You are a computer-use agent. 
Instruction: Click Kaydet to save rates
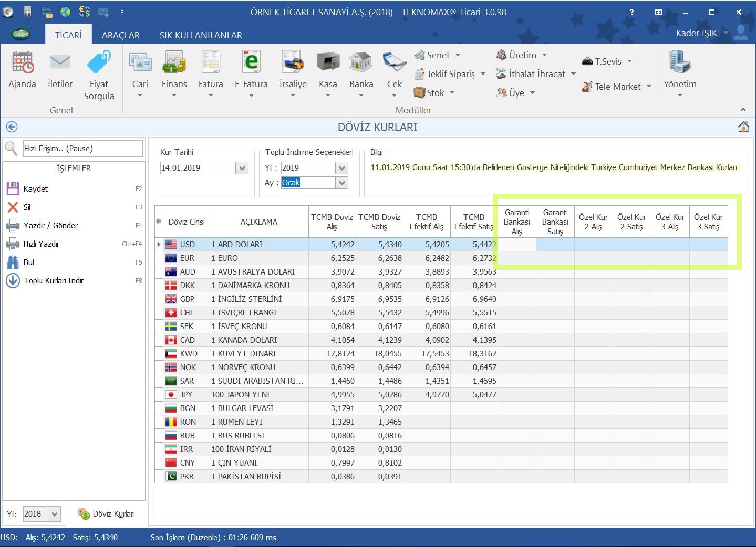point(35,189)
